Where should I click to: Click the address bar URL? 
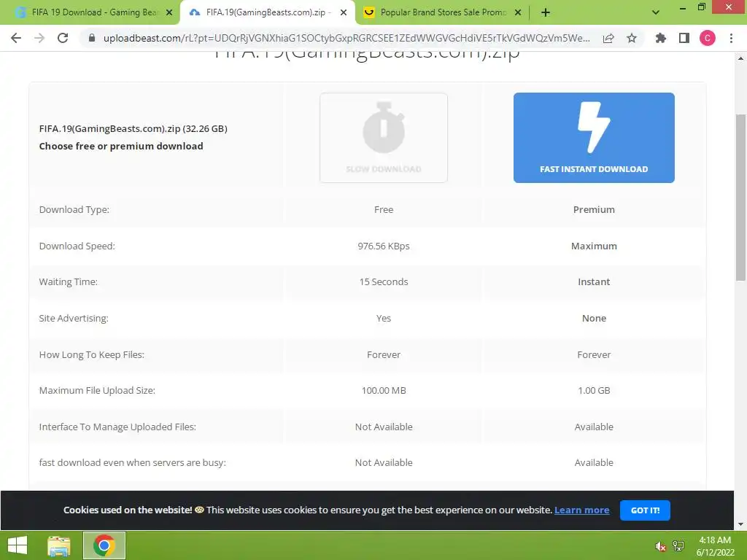point(347,38)
